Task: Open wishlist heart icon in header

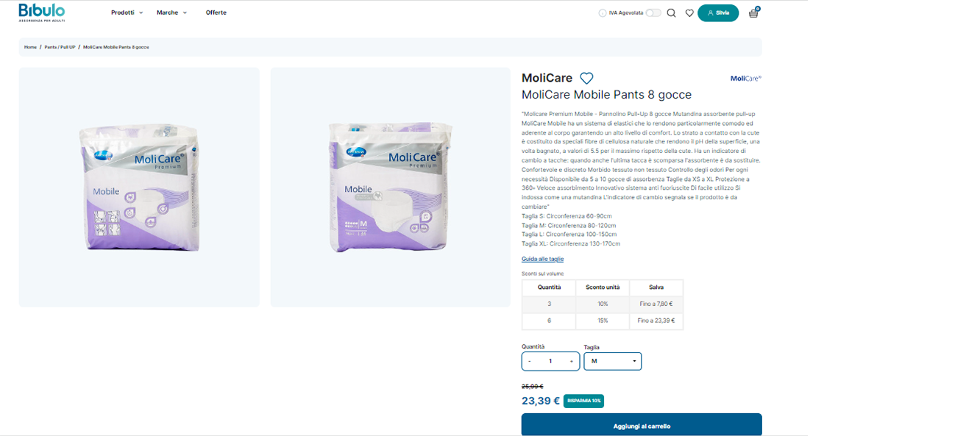Action: coord(689,12)
